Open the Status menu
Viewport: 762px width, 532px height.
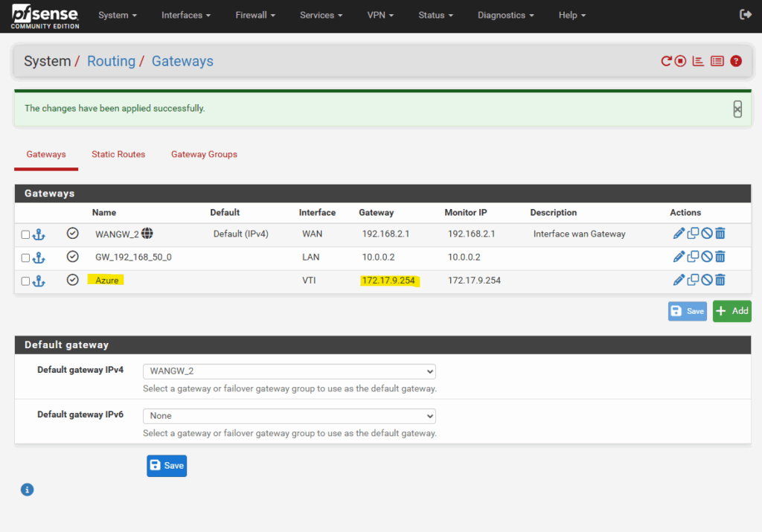[435, 15]
